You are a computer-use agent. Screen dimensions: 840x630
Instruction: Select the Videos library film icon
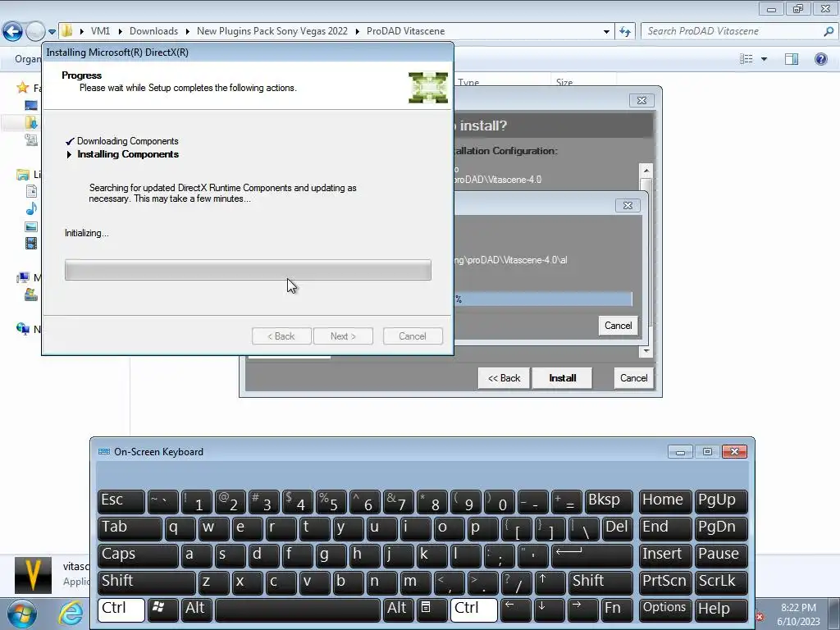31,243
